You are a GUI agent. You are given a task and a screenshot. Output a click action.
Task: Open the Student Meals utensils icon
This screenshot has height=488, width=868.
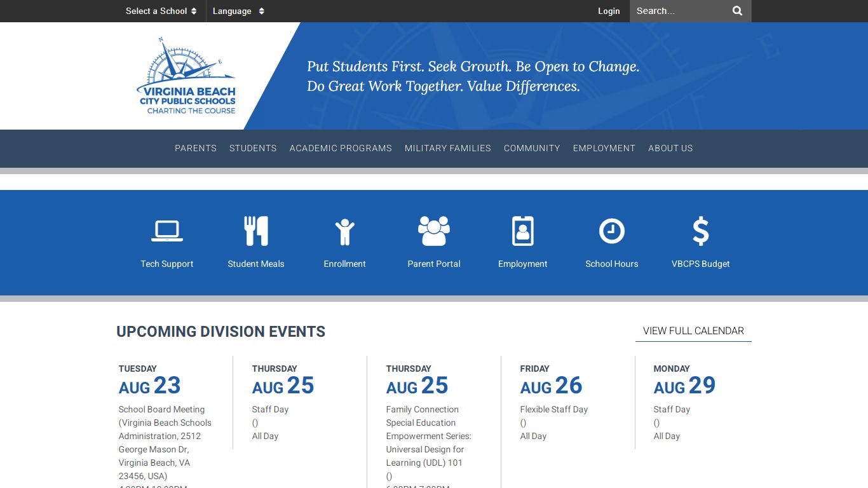(x=256, y=231)
